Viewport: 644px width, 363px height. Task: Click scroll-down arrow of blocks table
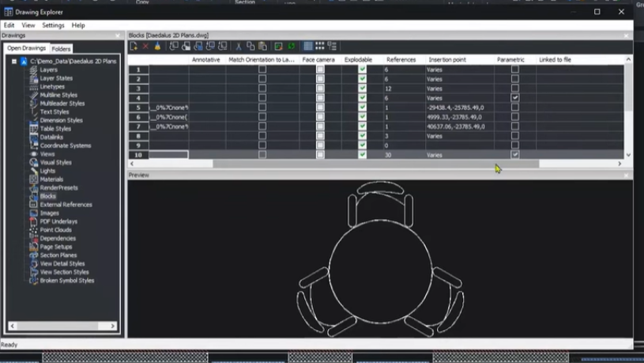(628, 155)
